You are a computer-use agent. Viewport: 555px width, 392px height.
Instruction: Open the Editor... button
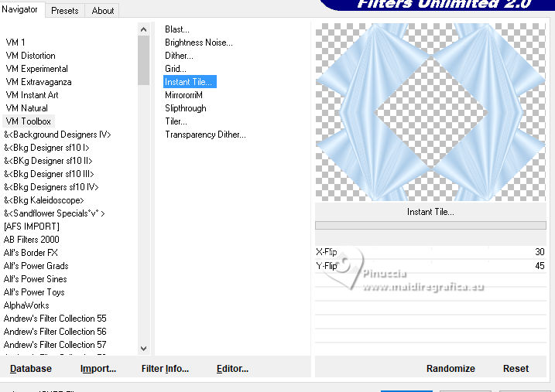[232, 369]
